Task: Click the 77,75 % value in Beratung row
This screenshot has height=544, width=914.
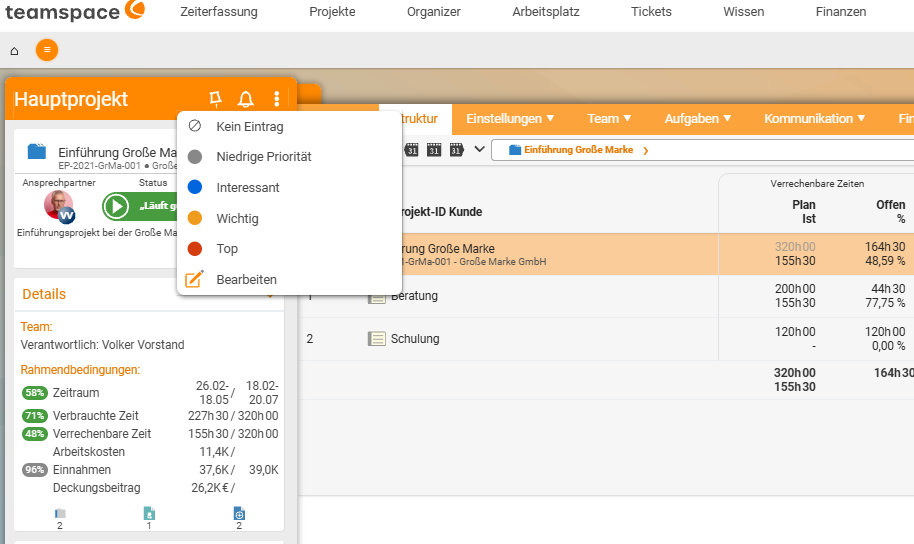Action: [885, 303]
